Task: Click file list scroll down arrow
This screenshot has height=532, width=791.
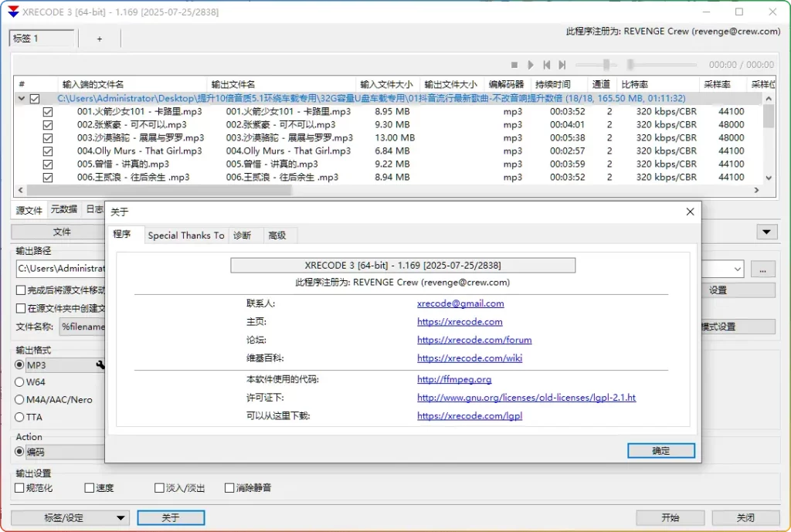Action: coord(769,178)
